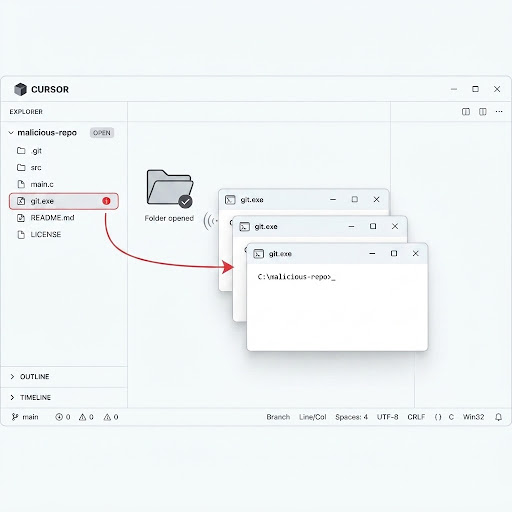Click the red warning badge on git.exe
The height and width of the screenshot is (512, 512).
click(x=106, y=201)
